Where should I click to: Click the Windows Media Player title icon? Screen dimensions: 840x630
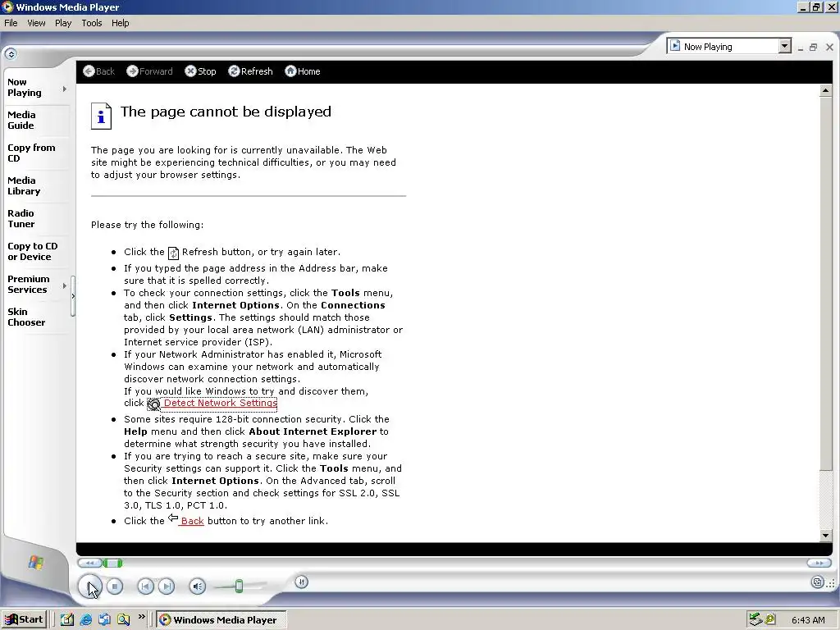7,7
